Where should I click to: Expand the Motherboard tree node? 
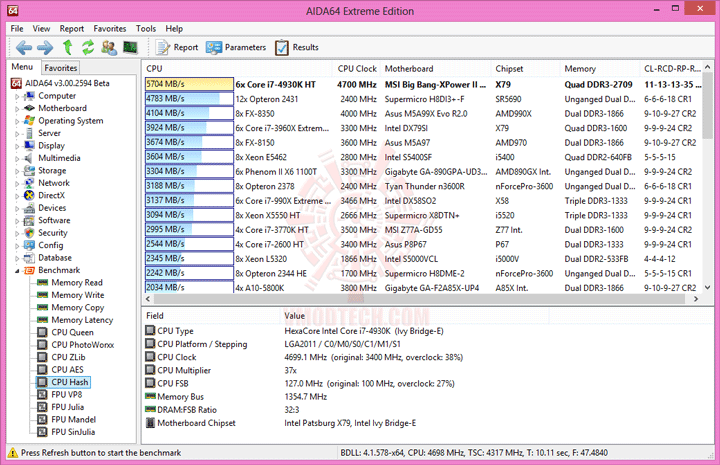[x=17, y=109]
